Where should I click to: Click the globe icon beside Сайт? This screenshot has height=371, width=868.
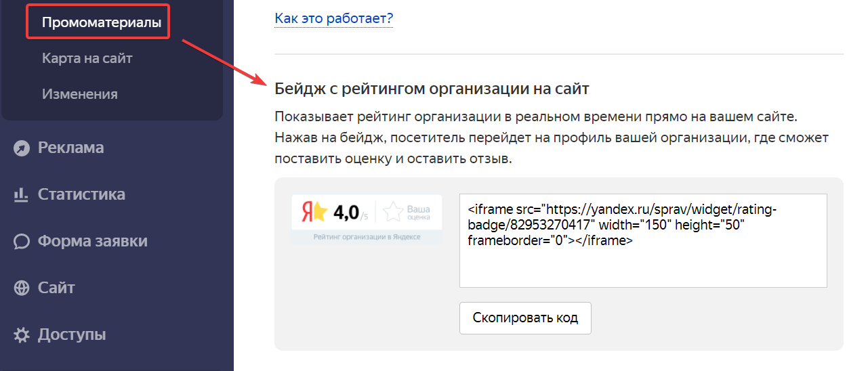[22, 288]
